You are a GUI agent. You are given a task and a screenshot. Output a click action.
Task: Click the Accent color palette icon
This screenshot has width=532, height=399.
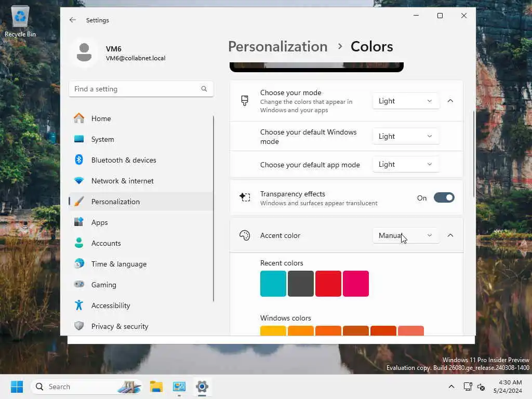(x=245, y=235)
